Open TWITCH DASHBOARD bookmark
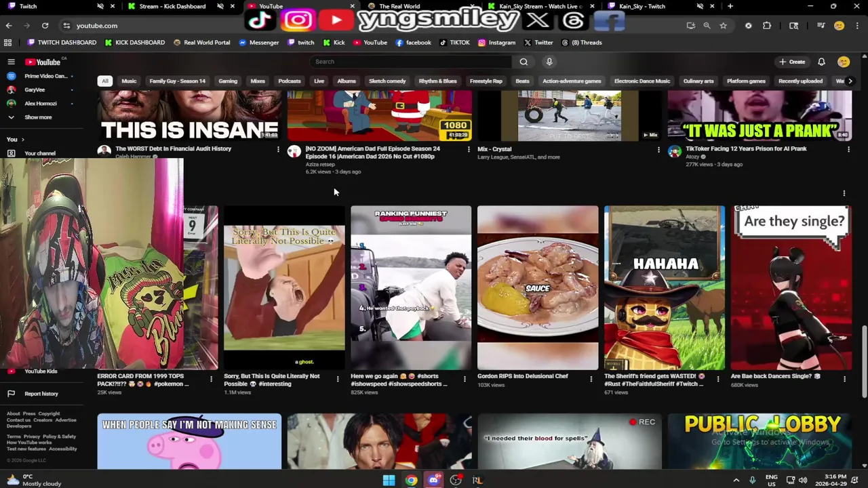The width and height of the screenshot is (868, 488). 62,43
